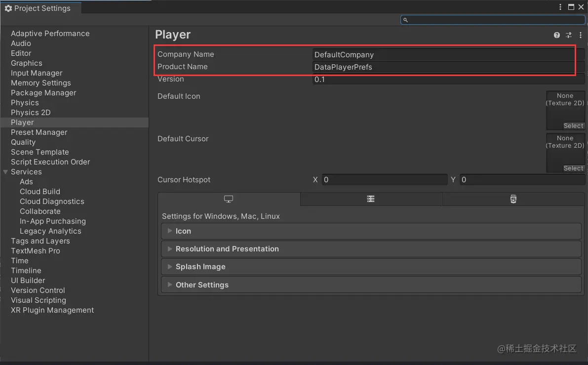
Task: Open Time settings
Action: click(x=19, y=261)
